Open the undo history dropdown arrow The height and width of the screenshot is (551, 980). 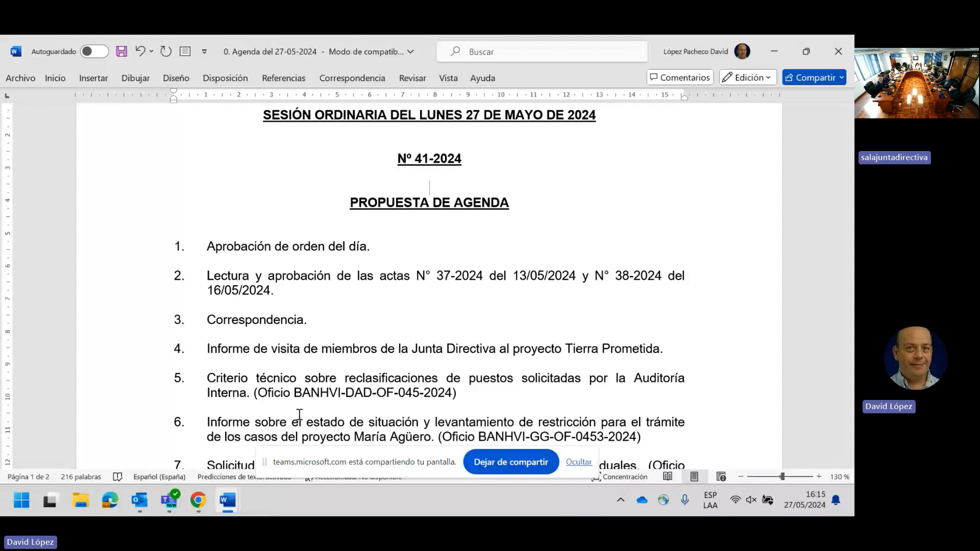(x=151, y=51)
